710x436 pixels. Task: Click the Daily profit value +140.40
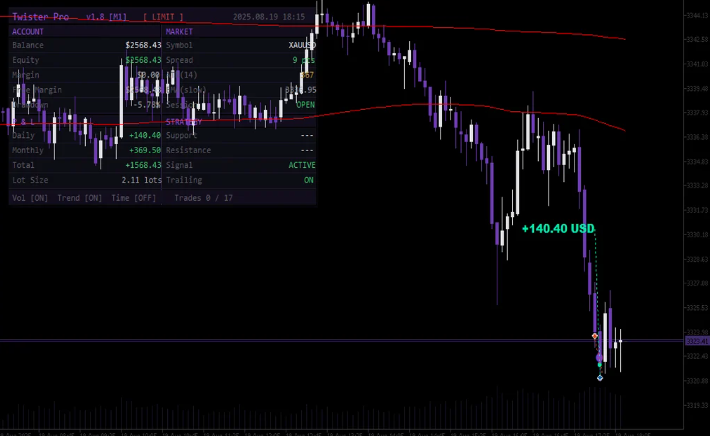pyautogui.click(x=145, y=135)
